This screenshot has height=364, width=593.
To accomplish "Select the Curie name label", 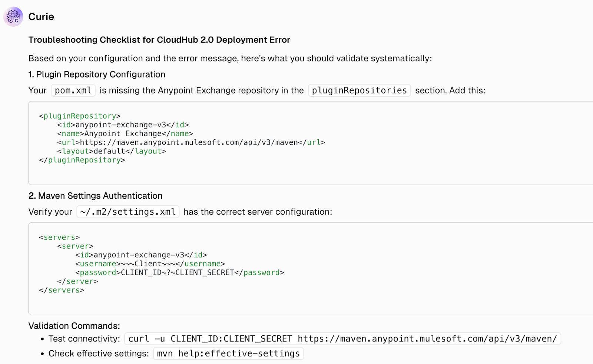I will coord(41,16).
